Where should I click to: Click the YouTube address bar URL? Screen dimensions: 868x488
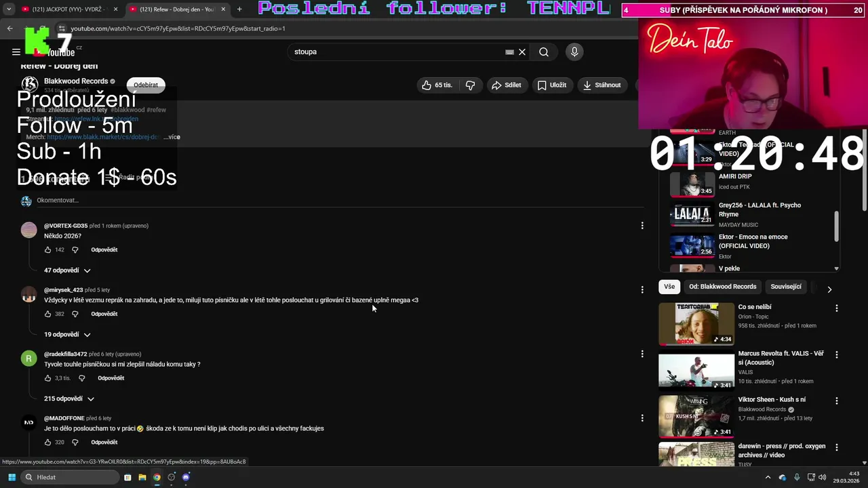178,28
